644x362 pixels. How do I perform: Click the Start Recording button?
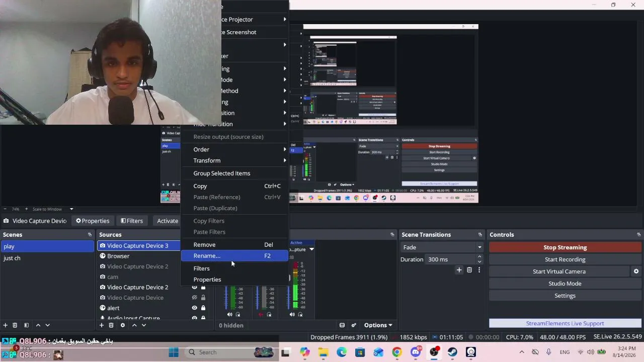point(565,259)
